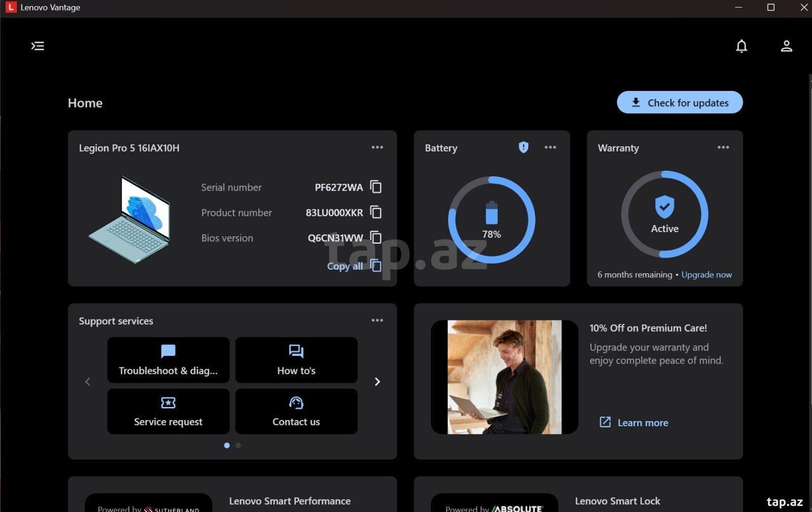Copy the product number 83LU000XKR
Image resolution: width=812 pixels, height=512 pixels.
click(376, 212)
